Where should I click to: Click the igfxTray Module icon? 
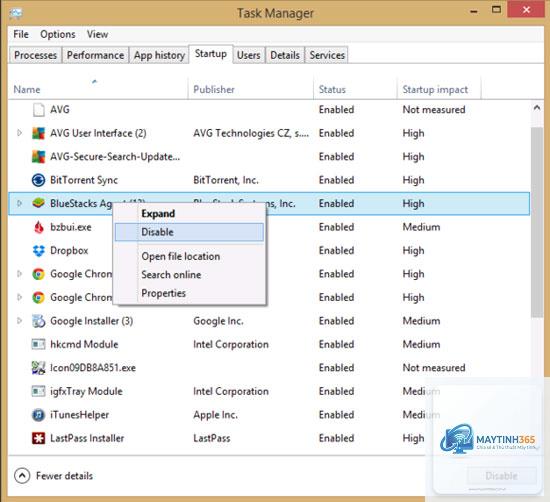39,391
